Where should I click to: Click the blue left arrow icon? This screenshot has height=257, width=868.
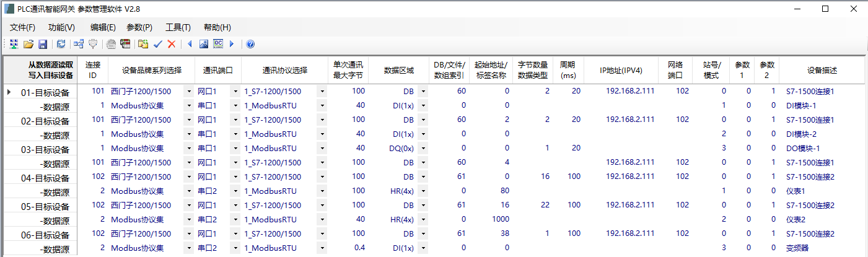click(x=190, y=44)
